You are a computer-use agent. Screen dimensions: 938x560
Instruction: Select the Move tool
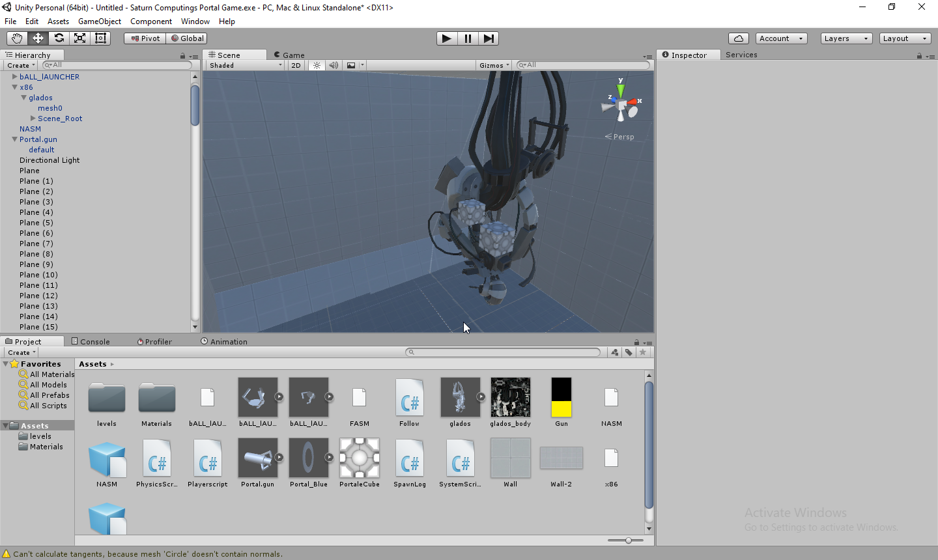38,38
